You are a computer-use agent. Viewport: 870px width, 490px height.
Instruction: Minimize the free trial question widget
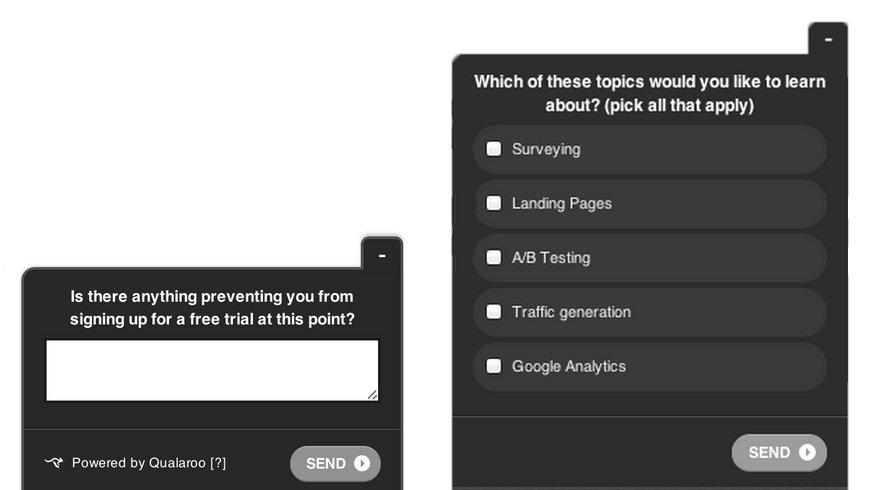tap(382, 255)
